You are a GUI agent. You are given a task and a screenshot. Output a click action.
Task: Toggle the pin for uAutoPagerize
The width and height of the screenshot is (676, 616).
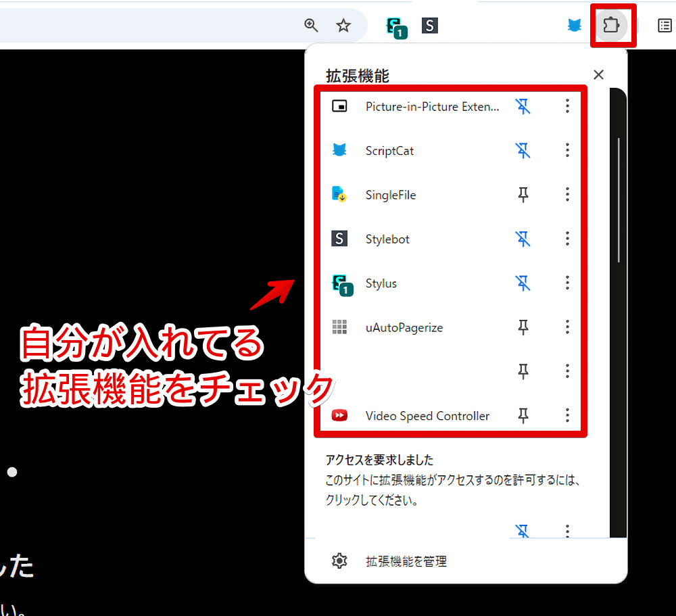tap(523, 327)
